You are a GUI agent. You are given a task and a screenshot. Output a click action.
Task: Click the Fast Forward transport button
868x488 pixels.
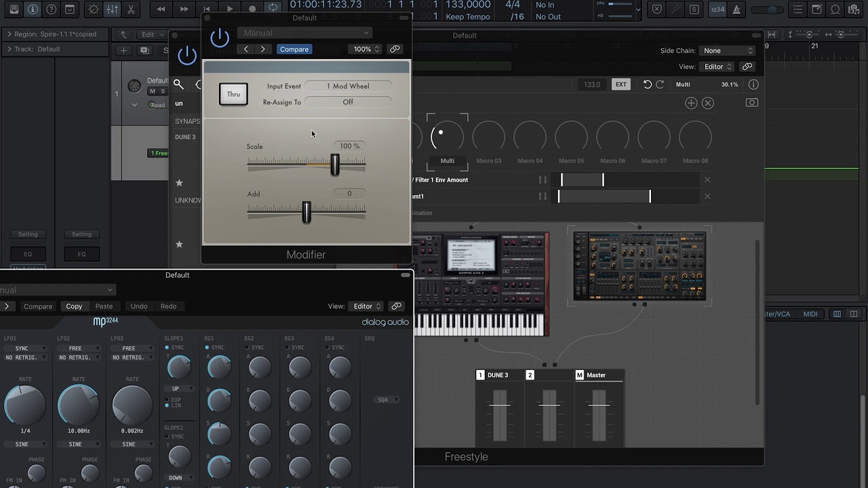(184, 9)
